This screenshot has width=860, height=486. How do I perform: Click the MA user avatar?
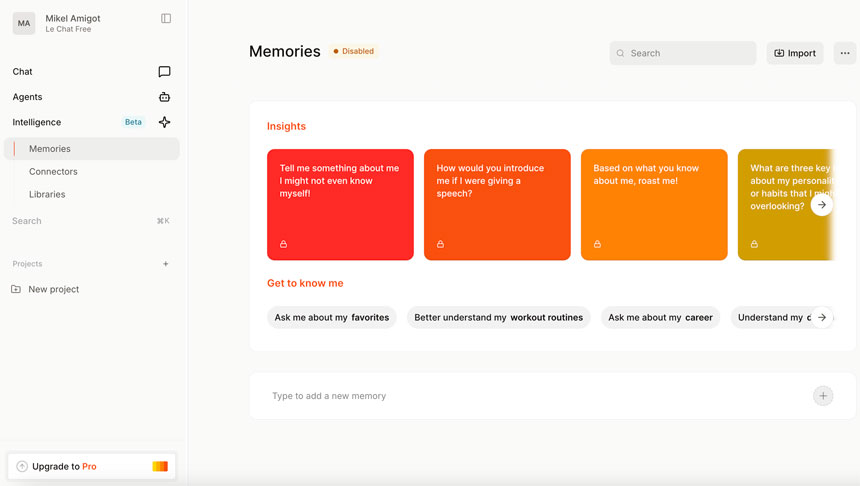coord(24,23)
